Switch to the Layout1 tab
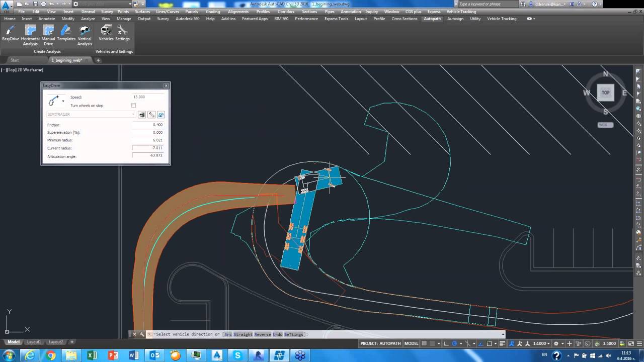Viewport: 644px width, 362px height. (34, 342)
